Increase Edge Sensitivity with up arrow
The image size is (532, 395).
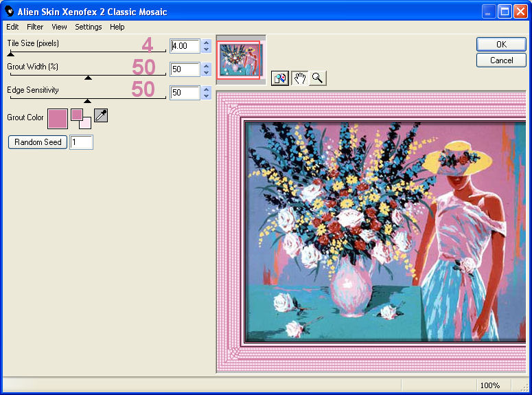pyautogui.click(x=207, y=89)
